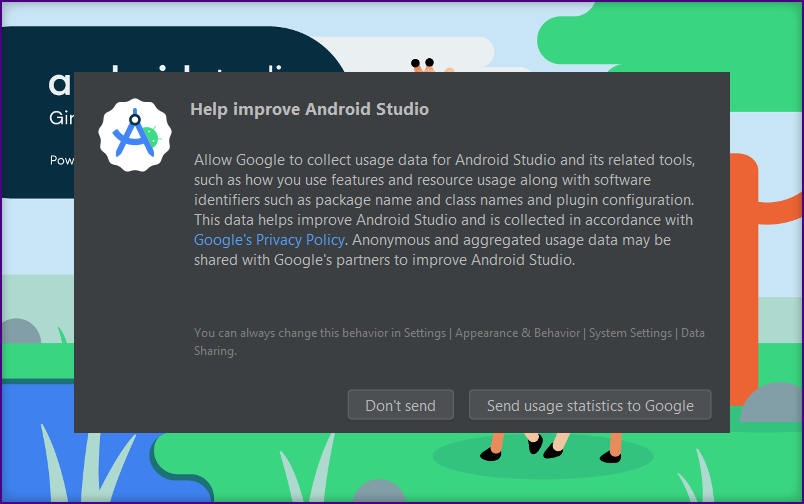This screenshot has width=804, height=504.
Task: Click the Help improve Android Studio title
Action: point(309,108)
